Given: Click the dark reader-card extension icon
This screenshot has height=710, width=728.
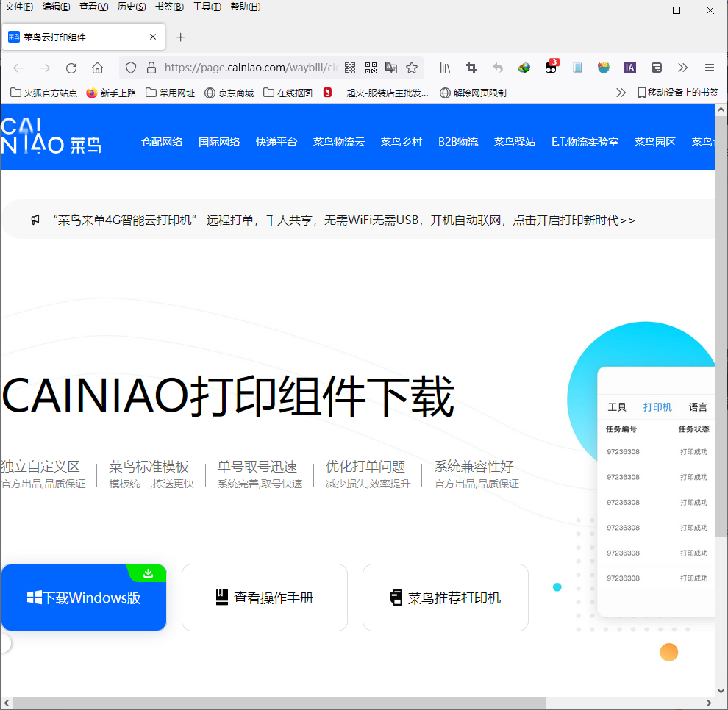Looking at the screenshot, I should pos(657,68).
